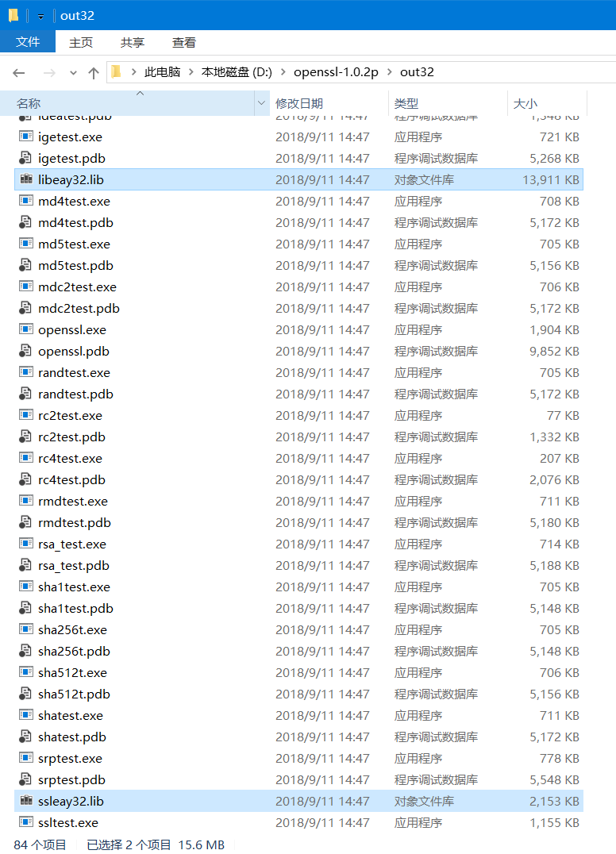Open the quick access toolbar customize dropdown

(x=40, y=17)
